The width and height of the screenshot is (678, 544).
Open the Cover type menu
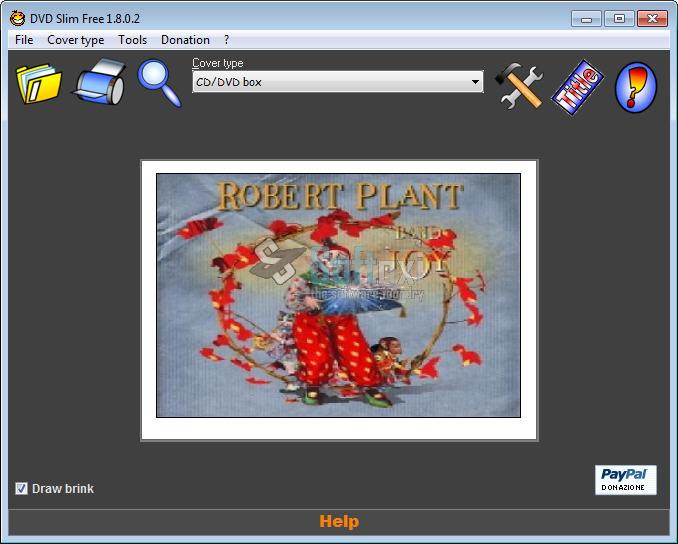point(76,40)
